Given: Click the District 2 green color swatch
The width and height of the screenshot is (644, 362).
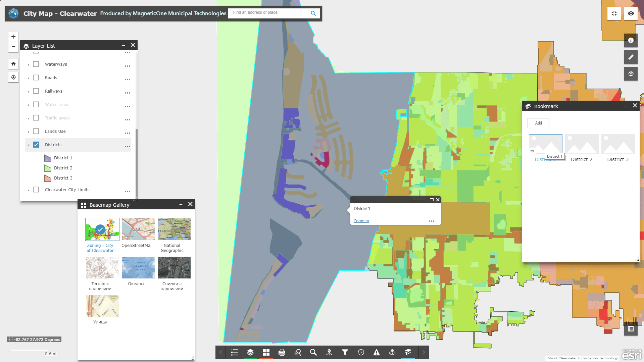Looking at the screenshot, I should 47,168.
